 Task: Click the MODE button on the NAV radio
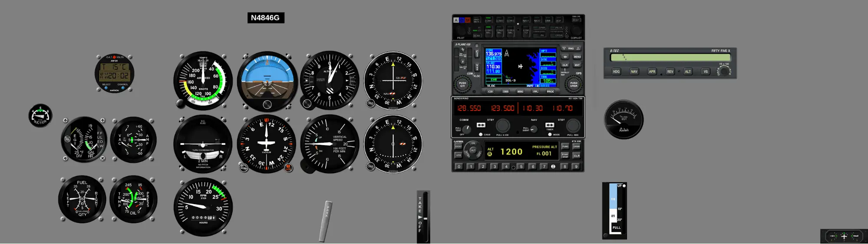(550, 134)
